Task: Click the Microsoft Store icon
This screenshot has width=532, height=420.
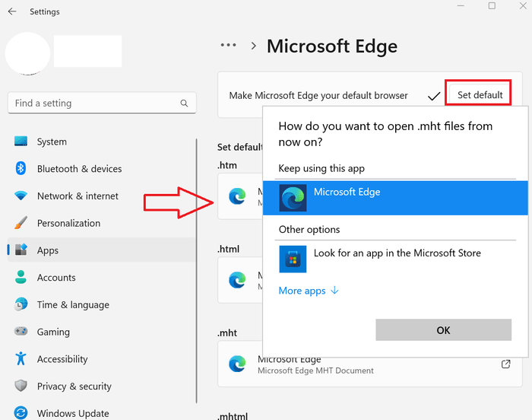Action: coord(293,259)
